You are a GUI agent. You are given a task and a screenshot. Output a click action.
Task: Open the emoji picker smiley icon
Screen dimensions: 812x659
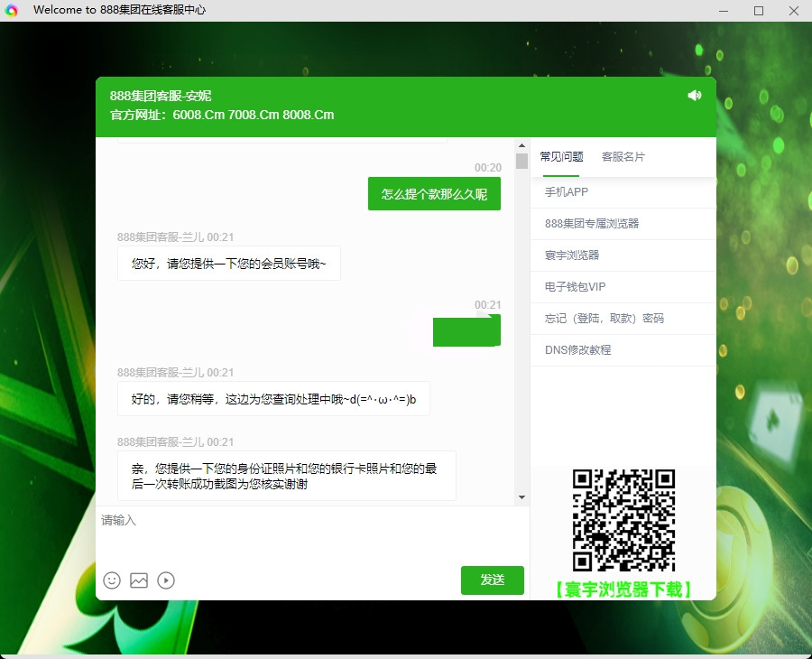[112, 580]
